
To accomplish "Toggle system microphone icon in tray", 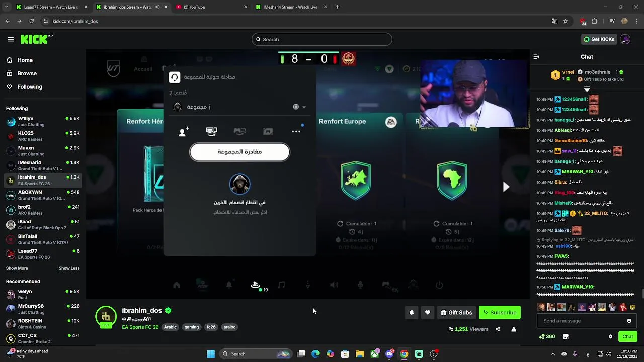I will [x=575, y=354].
